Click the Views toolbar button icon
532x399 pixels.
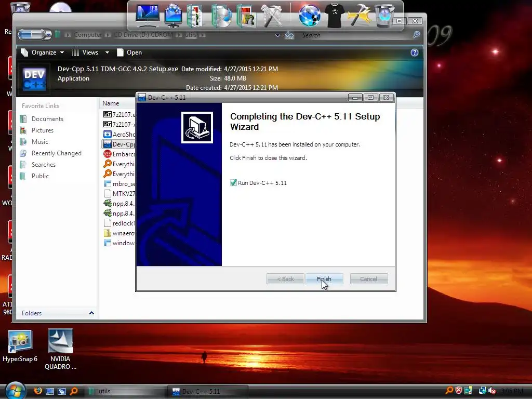(75, 52)
